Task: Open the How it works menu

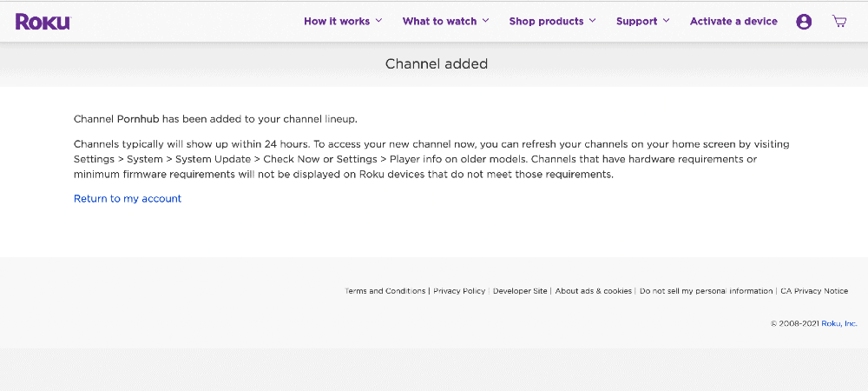Action: [337, 21]
